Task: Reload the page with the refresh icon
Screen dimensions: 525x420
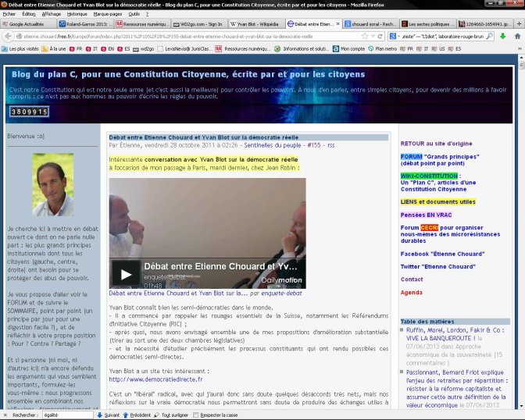Action: coord(380,36)
